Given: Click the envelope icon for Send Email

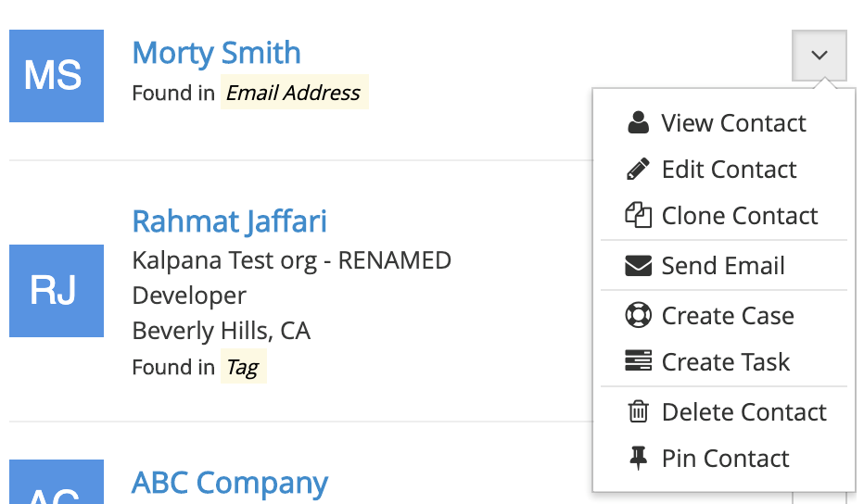Looking at the screenshot, I should 638,266.
